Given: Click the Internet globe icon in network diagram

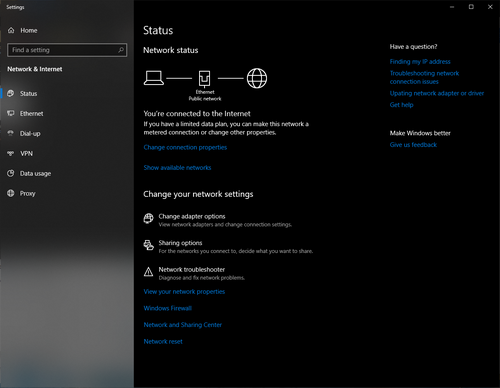Looking at the screenshot, I should (x=257, y=78).
